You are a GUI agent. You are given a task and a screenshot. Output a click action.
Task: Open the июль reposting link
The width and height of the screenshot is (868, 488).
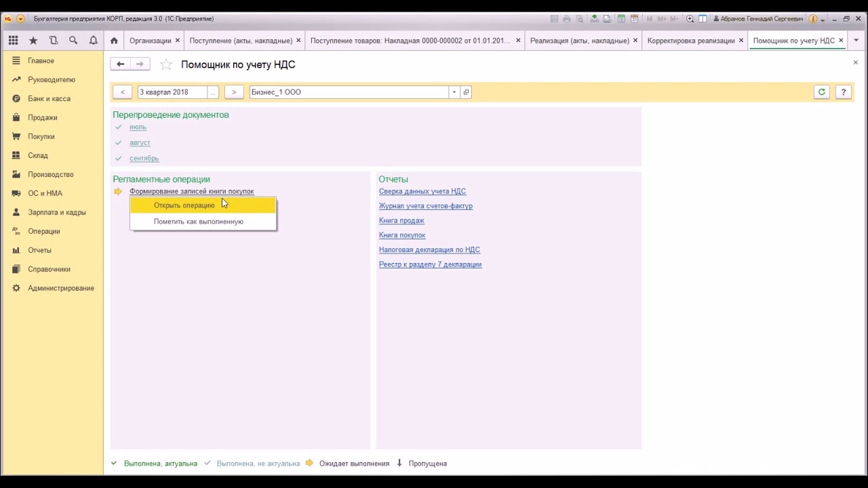click(138, 127)
